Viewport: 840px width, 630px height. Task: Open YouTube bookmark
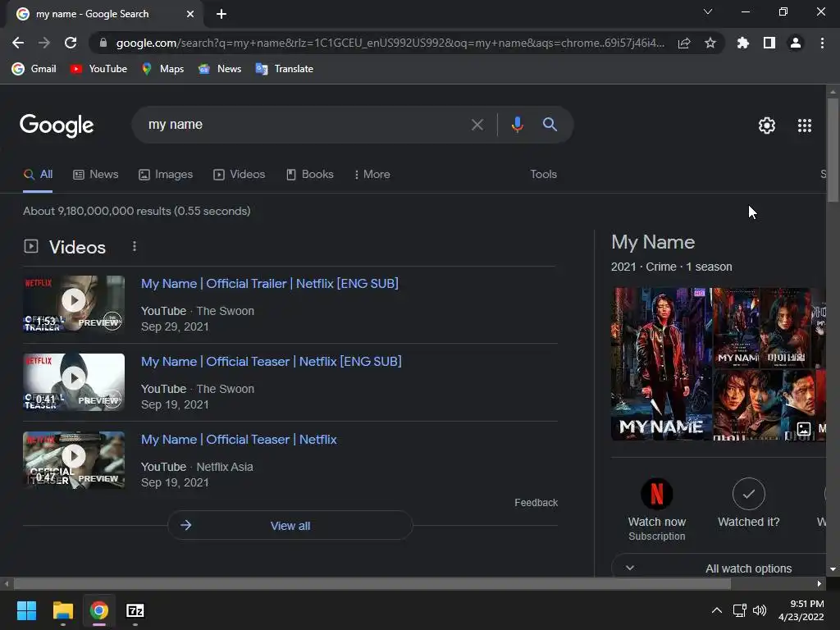[x=99, y=69]
